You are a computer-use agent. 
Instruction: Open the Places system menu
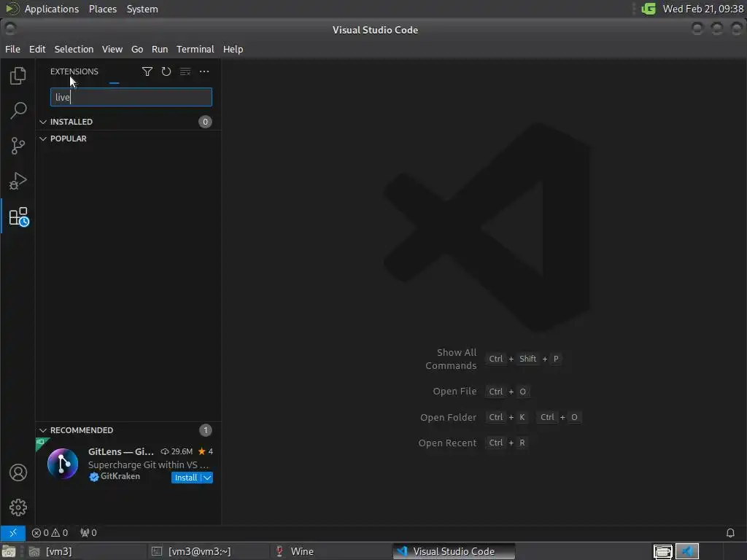click(x=103, y=9)
